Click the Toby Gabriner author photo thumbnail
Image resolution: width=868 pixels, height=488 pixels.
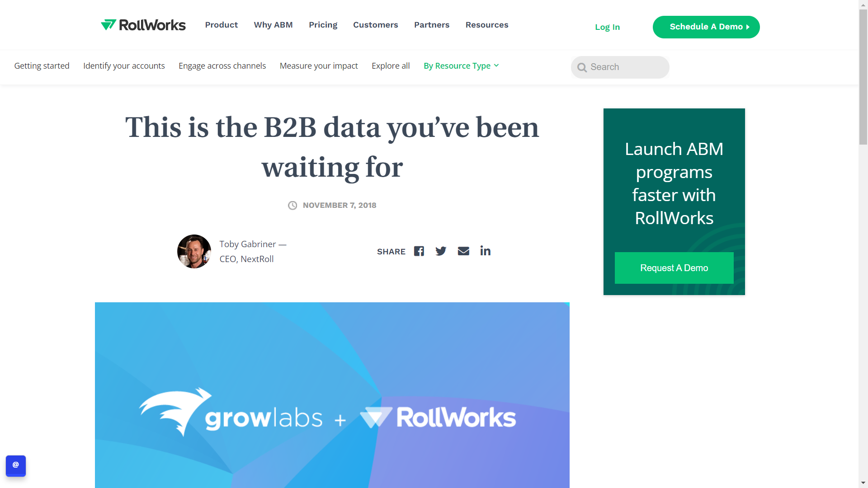coord(194,251)
